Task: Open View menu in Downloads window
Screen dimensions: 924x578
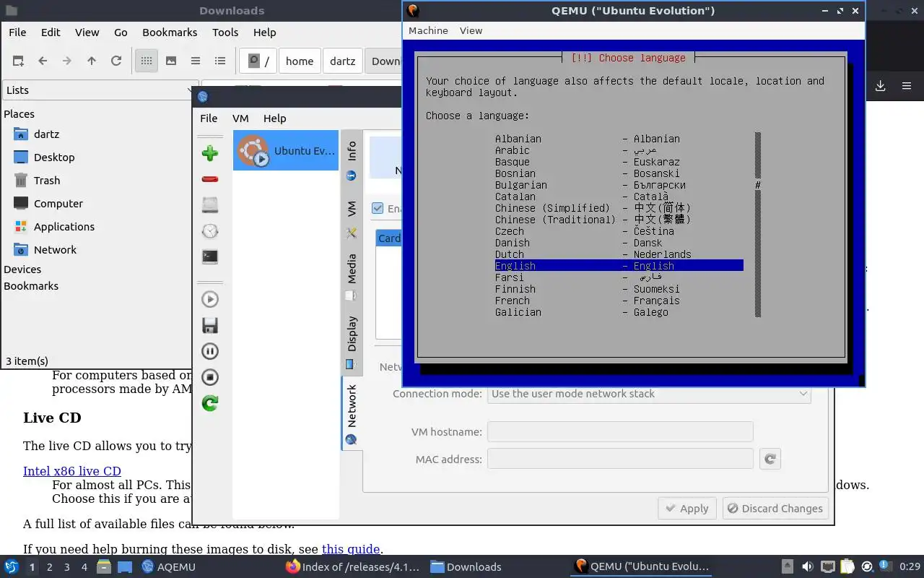Action: click(x=87, y=32)
